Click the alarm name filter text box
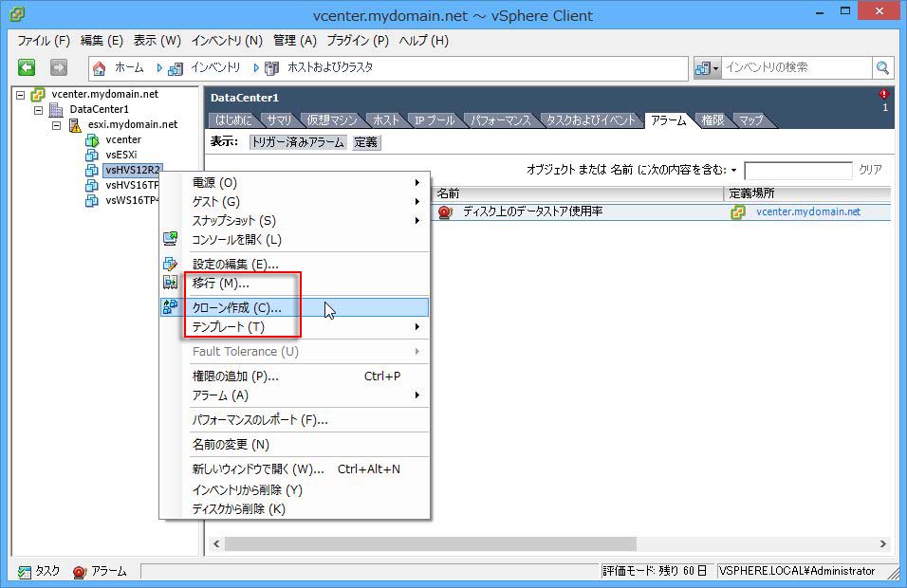 point(798,171)
